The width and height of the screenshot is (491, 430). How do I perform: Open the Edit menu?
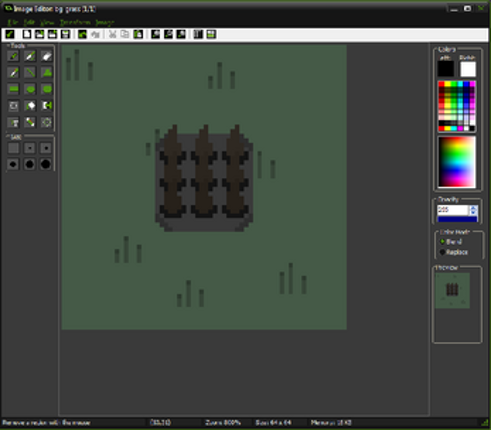click(29, 22)
